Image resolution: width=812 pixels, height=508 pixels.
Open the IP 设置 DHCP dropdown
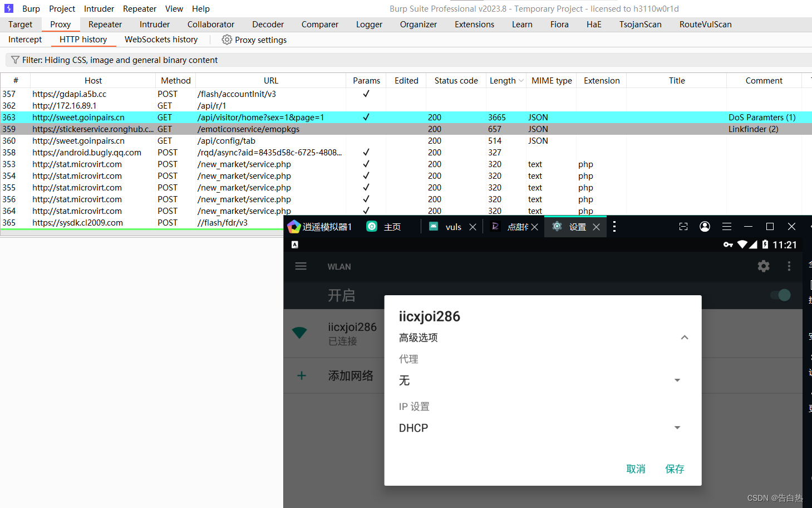tap(540, 428)
